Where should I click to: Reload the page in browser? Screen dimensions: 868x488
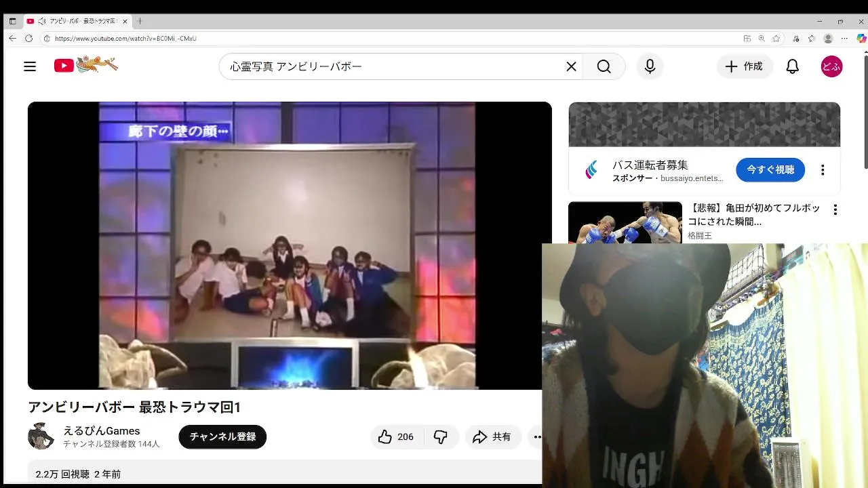point(28,39)
